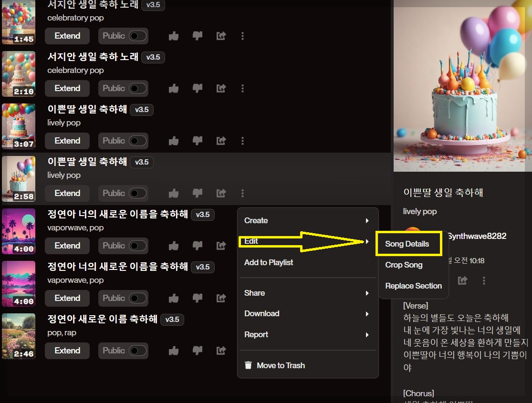Share the 정연아 새로운 이름 축하해 song
532x403 pixels.
click(221, 351)
